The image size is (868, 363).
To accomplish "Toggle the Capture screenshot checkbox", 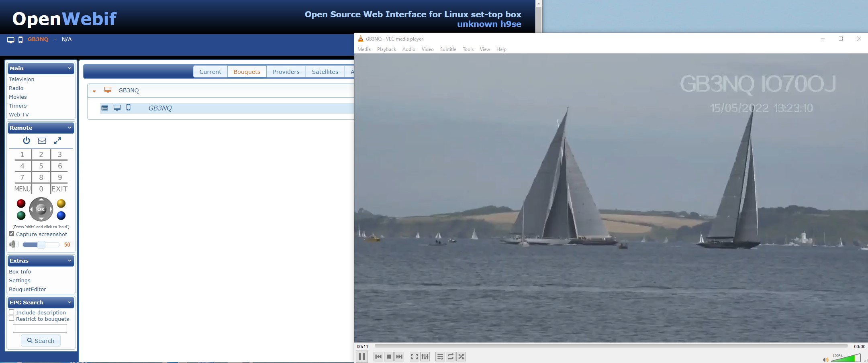I will (x=12, y=234).
